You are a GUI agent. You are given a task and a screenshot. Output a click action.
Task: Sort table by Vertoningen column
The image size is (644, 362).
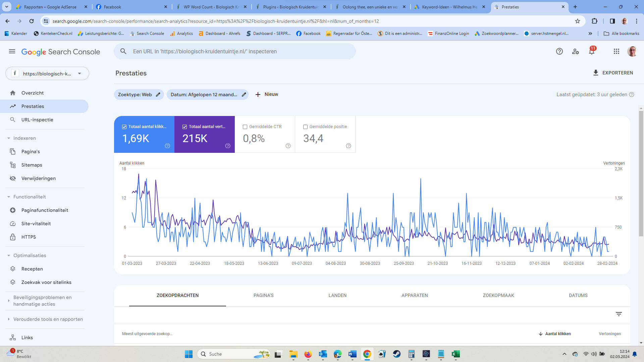coord(610,334)
